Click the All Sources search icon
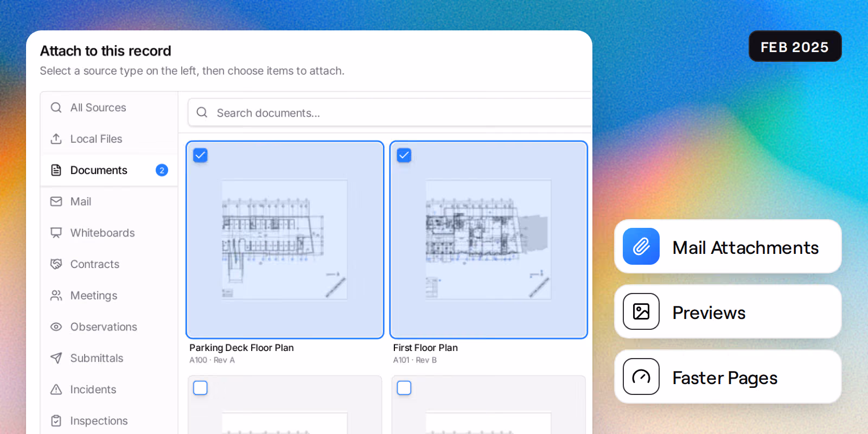The width and height of the screenshot is (868, 434). (56, 107)
